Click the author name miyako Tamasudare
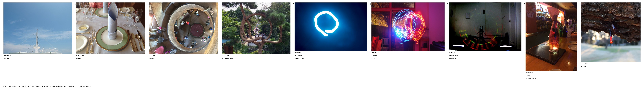The width and height of the screenshot is (644, 89). (x=229, y=59)
